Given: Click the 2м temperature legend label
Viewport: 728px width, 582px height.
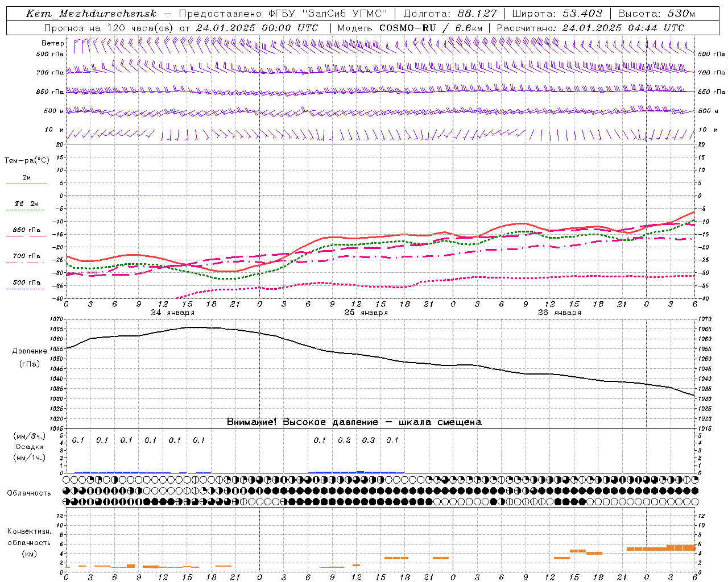Looking at the screenshot, I should coord(27,177).
